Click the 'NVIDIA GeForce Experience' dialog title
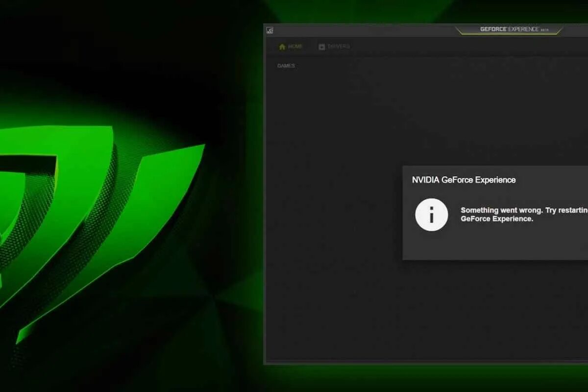Screen dimensions: 588x392 pyautogui.click(x=464, y=180)
